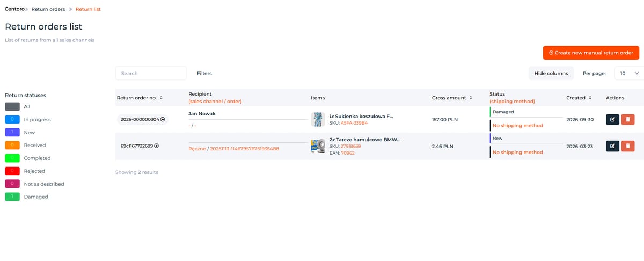Open SKU link A5FA-339B4

(354, 123)
